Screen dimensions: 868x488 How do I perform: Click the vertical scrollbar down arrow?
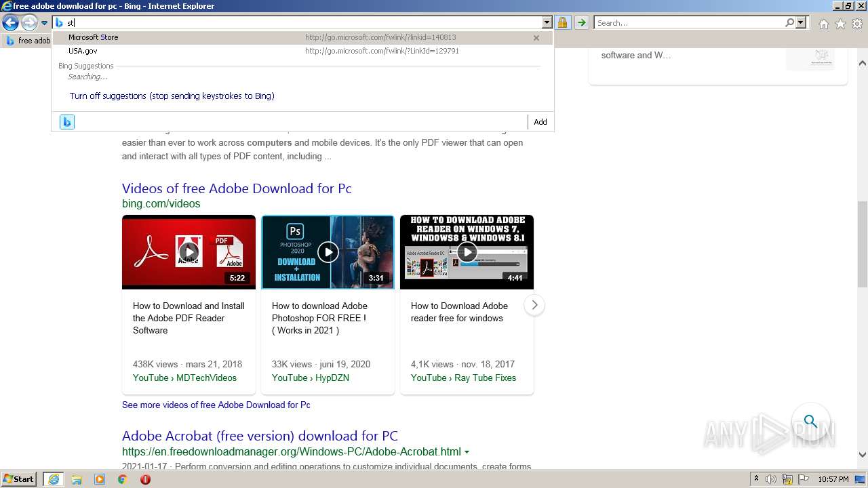[x=863, y=455]
